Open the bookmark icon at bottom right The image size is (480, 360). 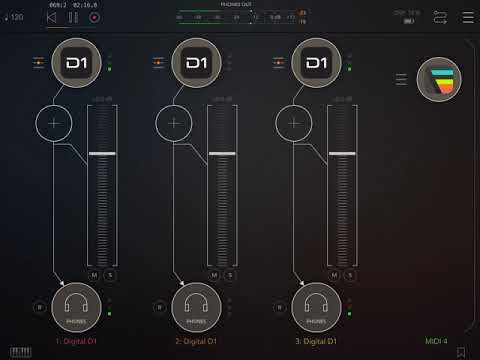[x=461, y=352]
